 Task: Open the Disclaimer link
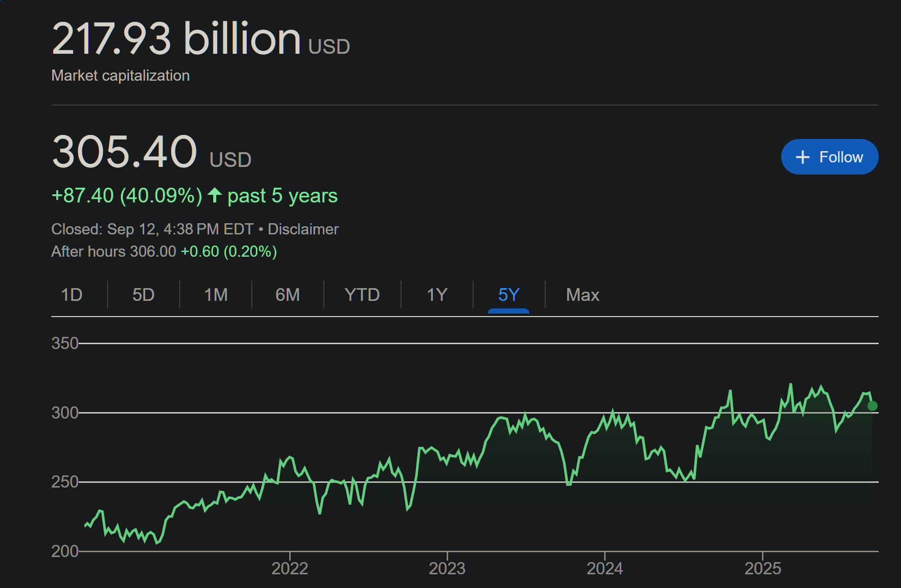point(303,229)
